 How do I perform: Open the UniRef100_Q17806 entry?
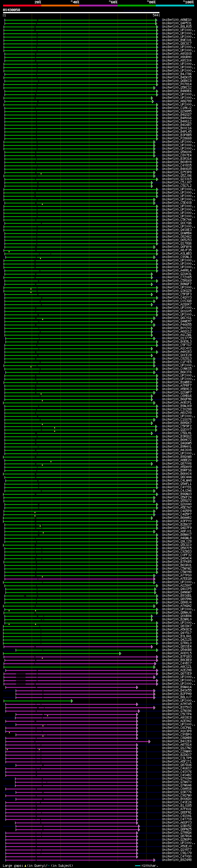(x=177, y=243)
